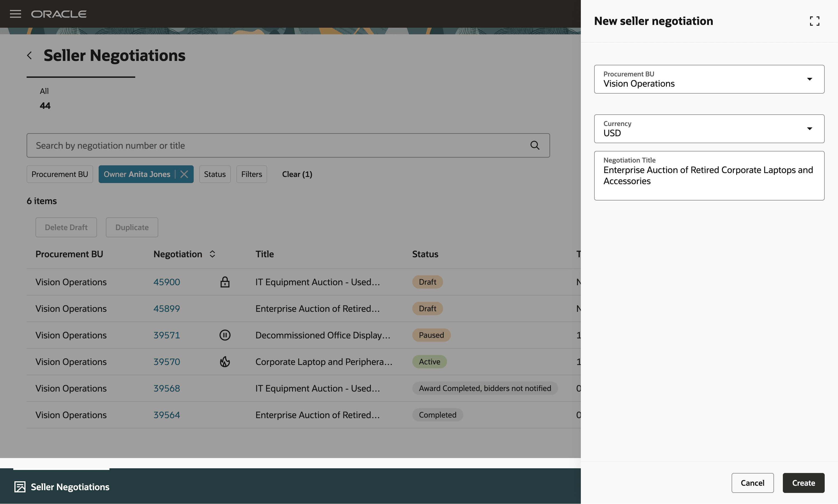Open negotiation 39564 link
Image resolution: width=838 pixels, height=504 pixels.
(x=167, y=415)
